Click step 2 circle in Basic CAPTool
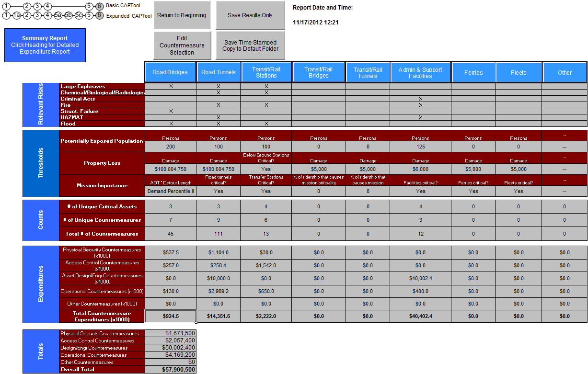Screen dimensions: 588x374 tap(27, 6)
